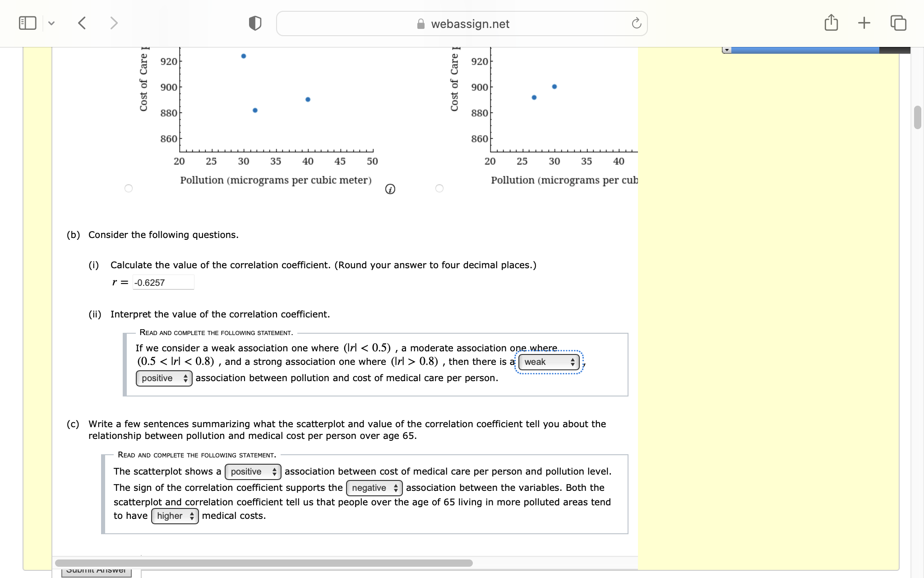Viewport: 924px width, 578px height.
Task: Open the Share menu
Action: tap(831, 23)
